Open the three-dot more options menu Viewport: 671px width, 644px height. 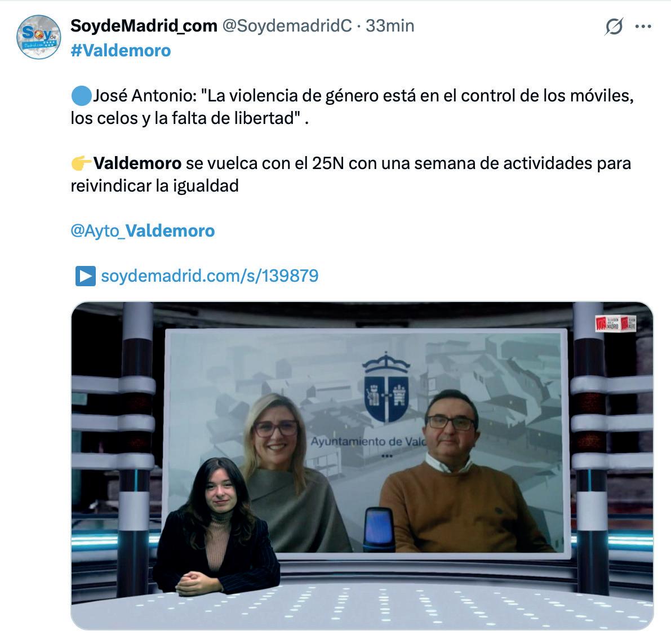(643, 26)
